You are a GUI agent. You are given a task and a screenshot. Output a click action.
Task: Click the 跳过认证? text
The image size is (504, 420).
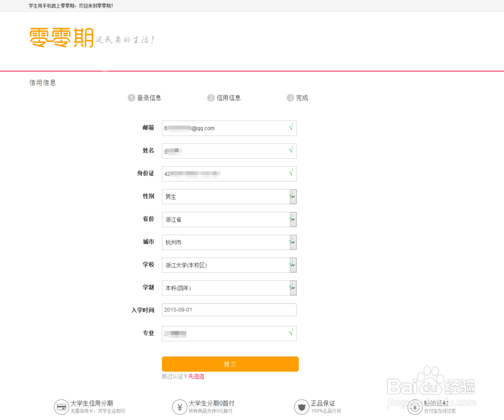tap(174, 377)
